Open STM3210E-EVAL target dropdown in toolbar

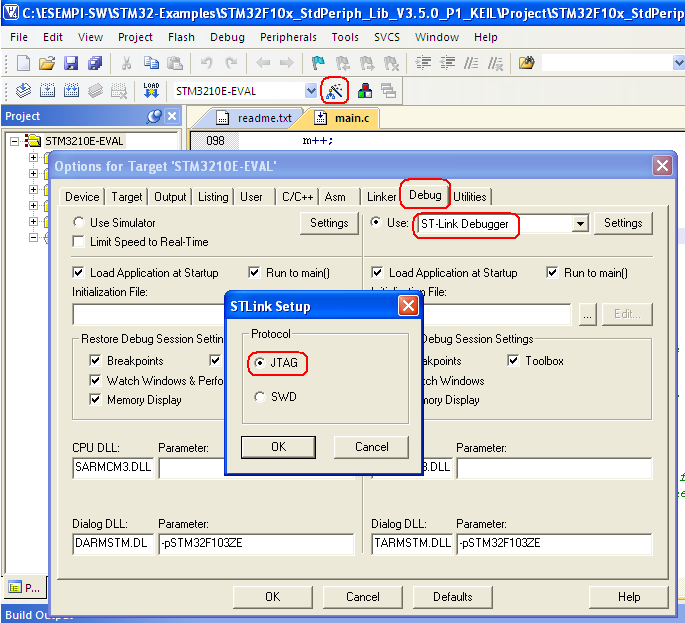pos(311,91)
